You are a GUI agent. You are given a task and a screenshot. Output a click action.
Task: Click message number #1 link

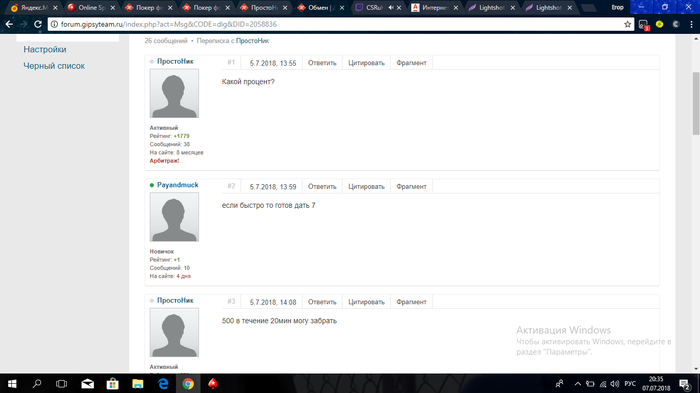tap(231, 63)
